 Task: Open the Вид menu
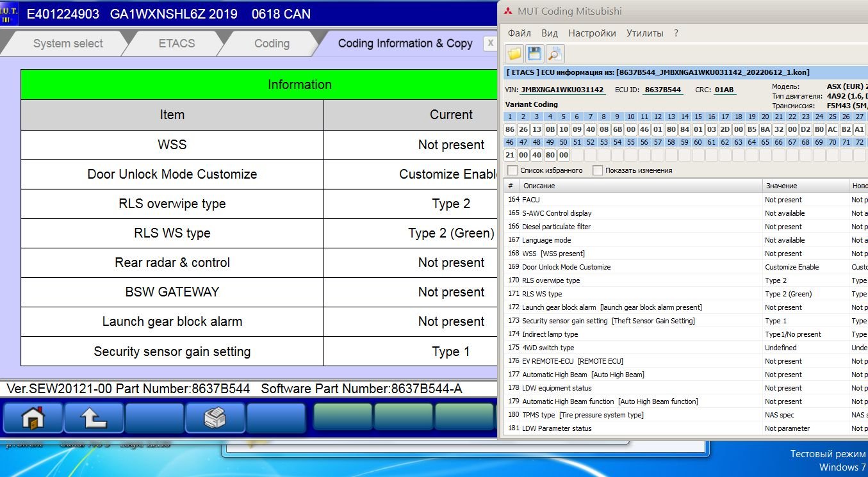550,33
